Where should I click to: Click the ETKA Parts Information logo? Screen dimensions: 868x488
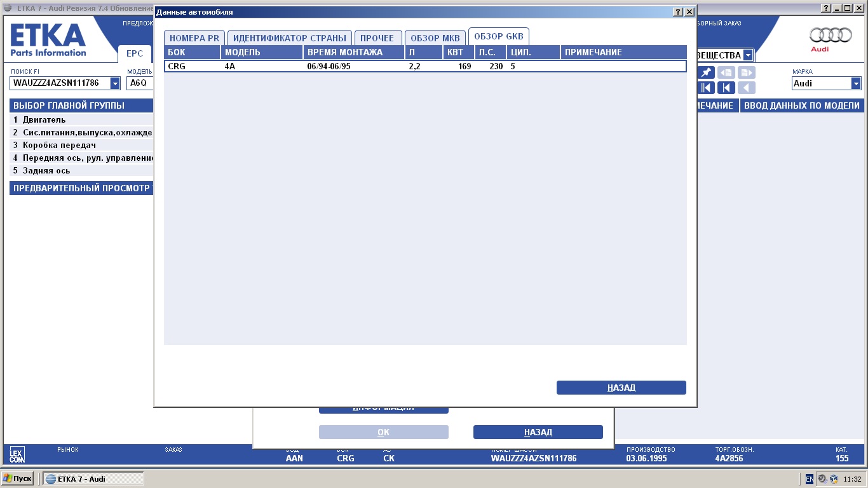[x=48, y=41]
